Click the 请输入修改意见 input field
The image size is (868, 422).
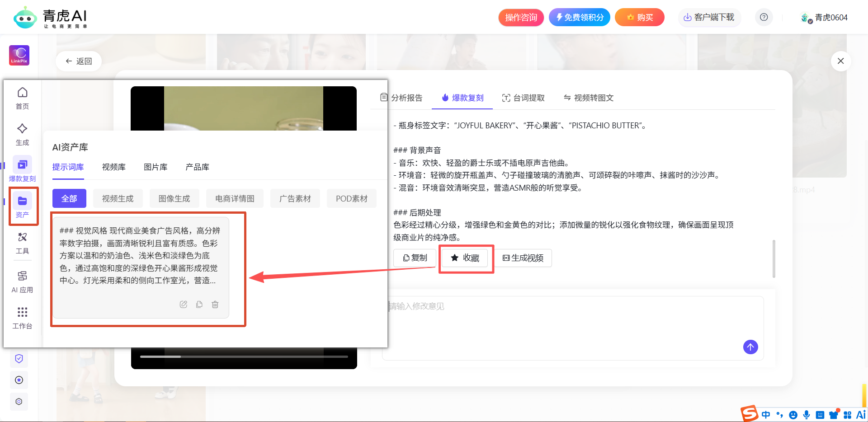pyautogui.click(x=573, y=328)
